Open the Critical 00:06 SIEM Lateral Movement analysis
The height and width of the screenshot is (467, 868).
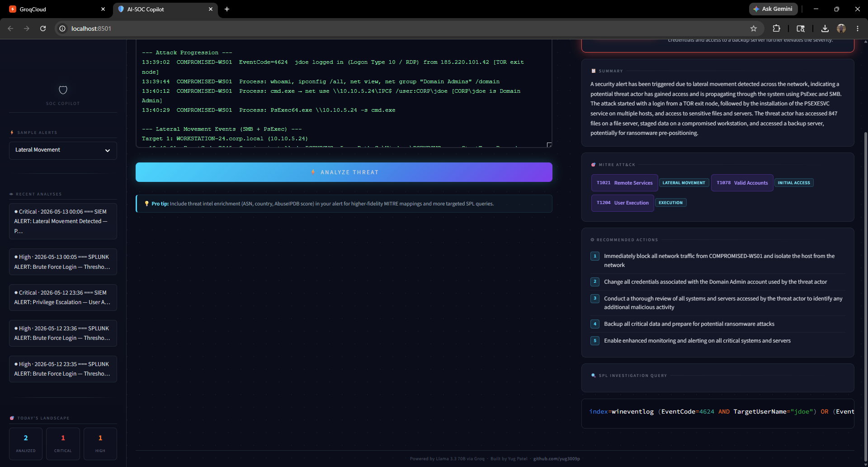pos(63,221)
